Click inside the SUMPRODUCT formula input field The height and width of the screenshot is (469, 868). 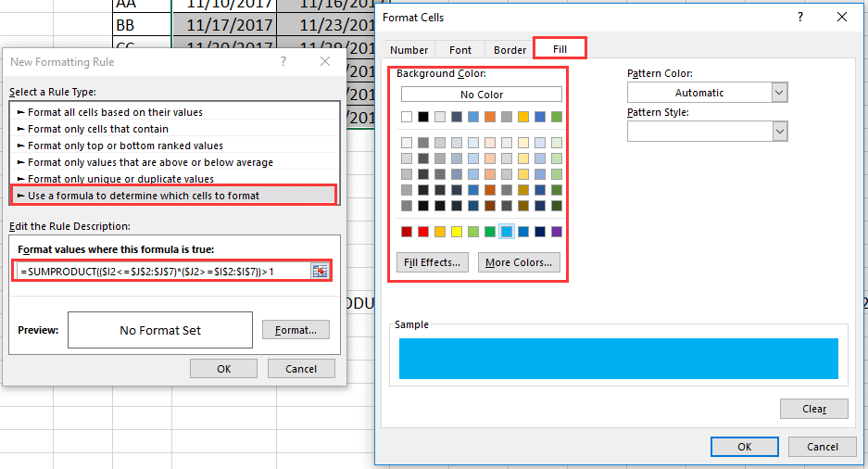(x=162, y=271)
